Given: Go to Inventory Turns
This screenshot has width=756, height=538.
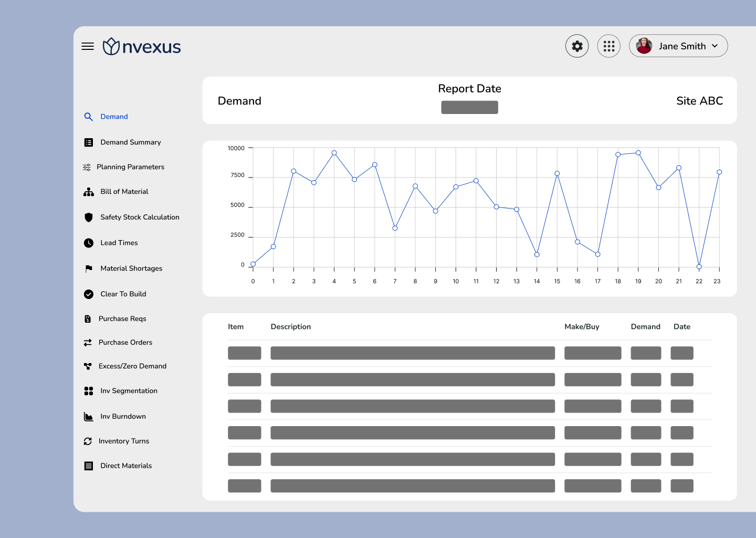Looking at the screenshot, I should (124, 441).
